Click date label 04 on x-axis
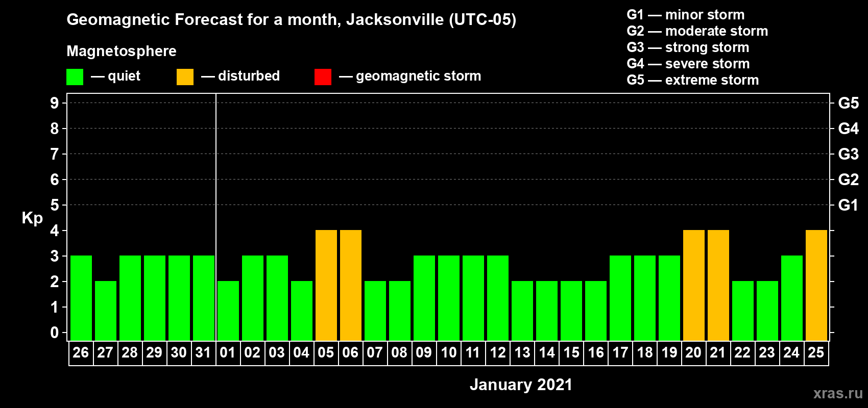Viewport: 868px width, 408px height. coord(301,353)
